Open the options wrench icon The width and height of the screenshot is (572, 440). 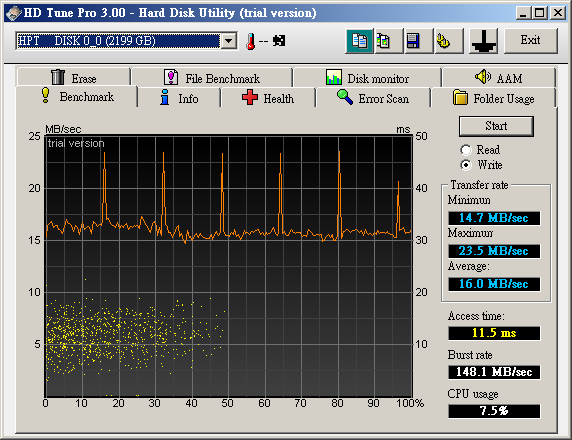pyautogui.click(x=449, y=41)
